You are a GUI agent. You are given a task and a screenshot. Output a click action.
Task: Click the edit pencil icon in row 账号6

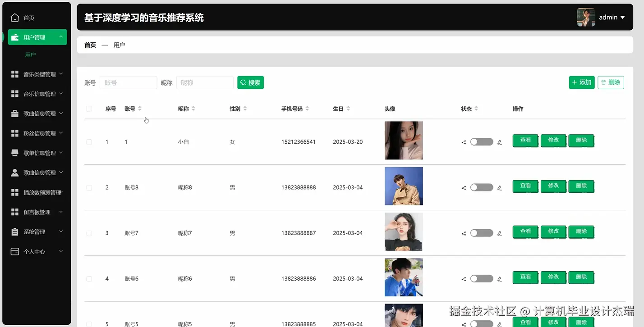tap(499, 279)
